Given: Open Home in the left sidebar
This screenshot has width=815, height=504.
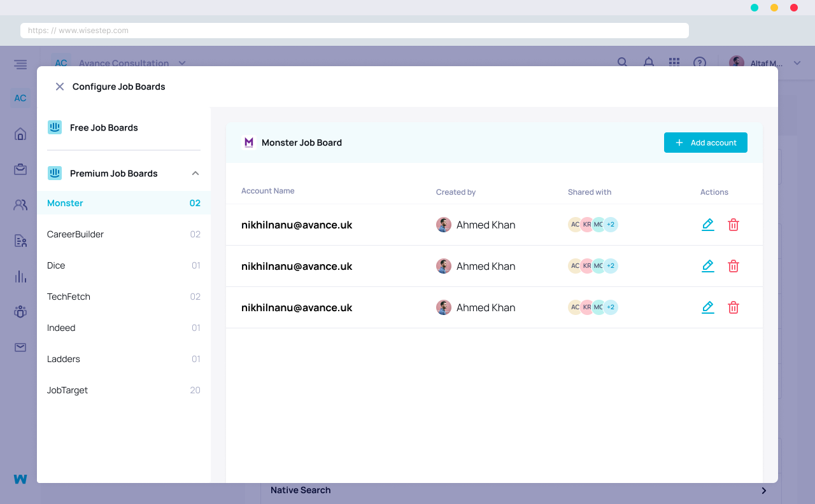Looking at the screenshot, I should point(20,134).
